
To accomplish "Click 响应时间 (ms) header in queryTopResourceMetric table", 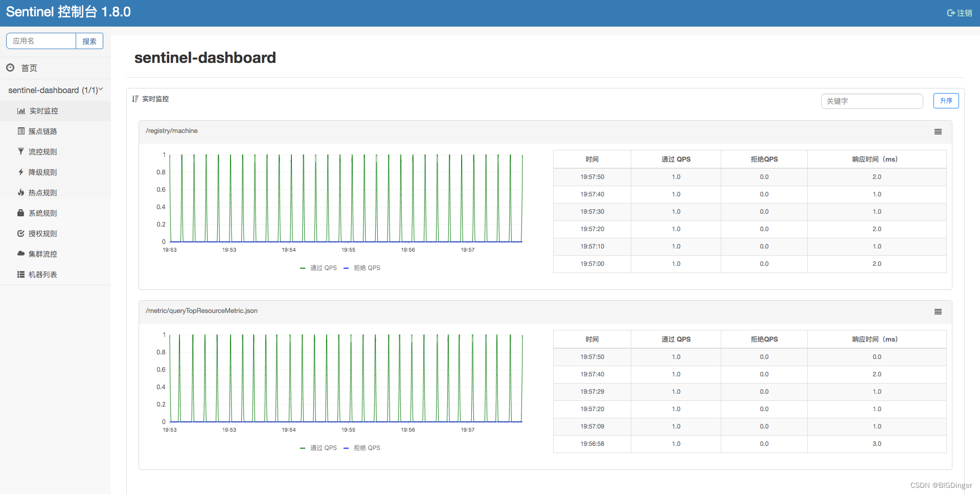I will (x=877, y=339).
